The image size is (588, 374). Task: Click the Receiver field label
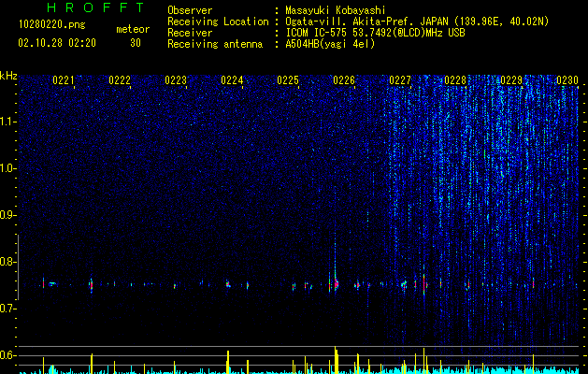[190, 33]
